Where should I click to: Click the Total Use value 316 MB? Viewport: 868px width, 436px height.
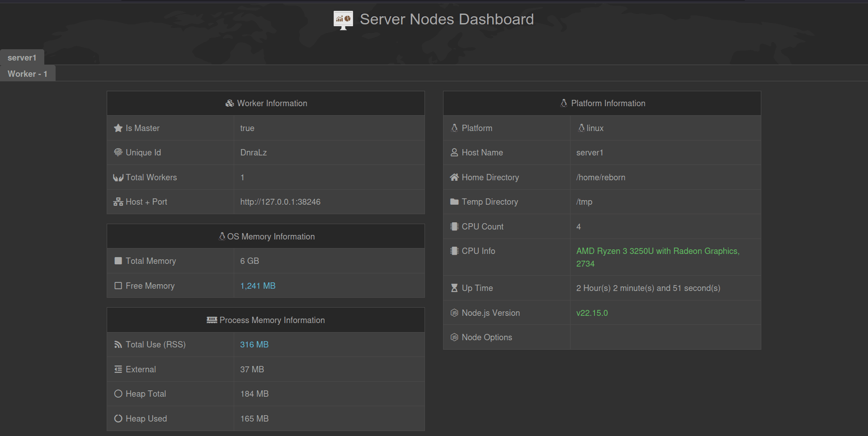pos(255,345)
